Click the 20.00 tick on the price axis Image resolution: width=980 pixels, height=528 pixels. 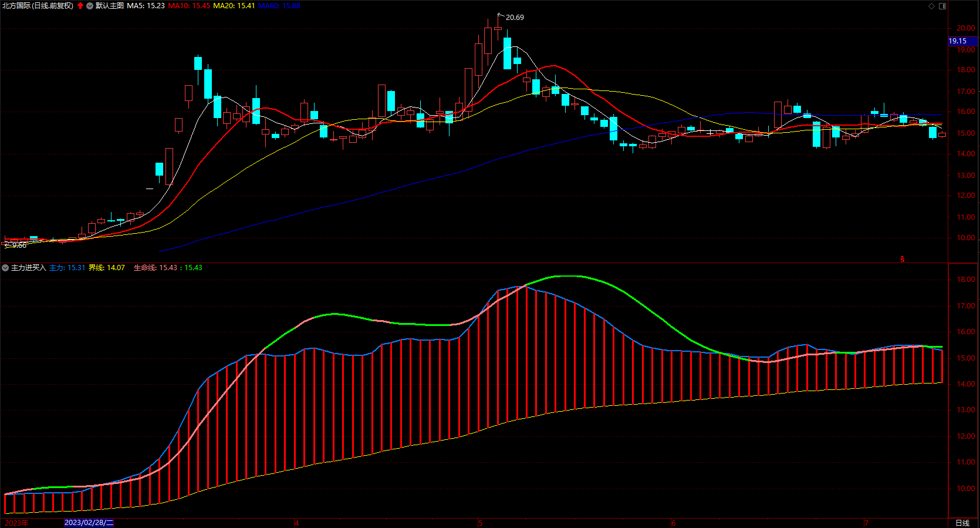pyautogui.click(x=966, y=28)
